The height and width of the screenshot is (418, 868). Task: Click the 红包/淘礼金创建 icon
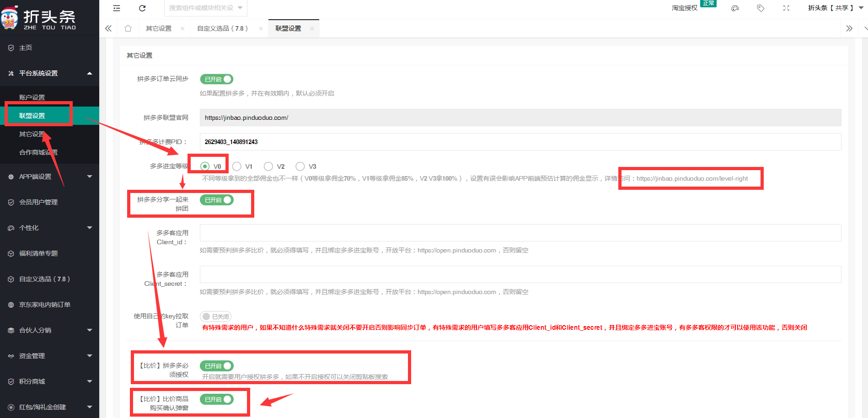[11, 407]
